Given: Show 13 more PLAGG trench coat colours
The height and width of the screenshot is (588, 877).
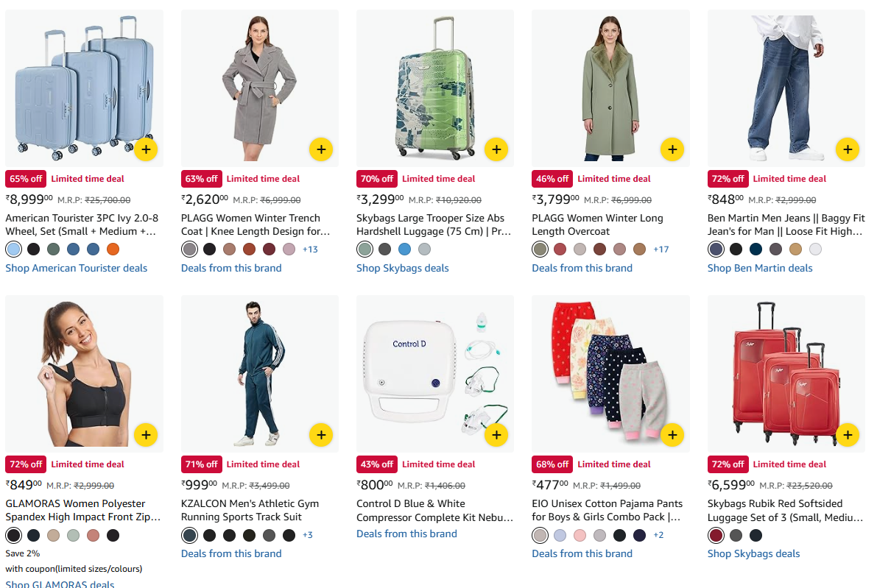Looking at the screenshot, I should coord(310,249).
